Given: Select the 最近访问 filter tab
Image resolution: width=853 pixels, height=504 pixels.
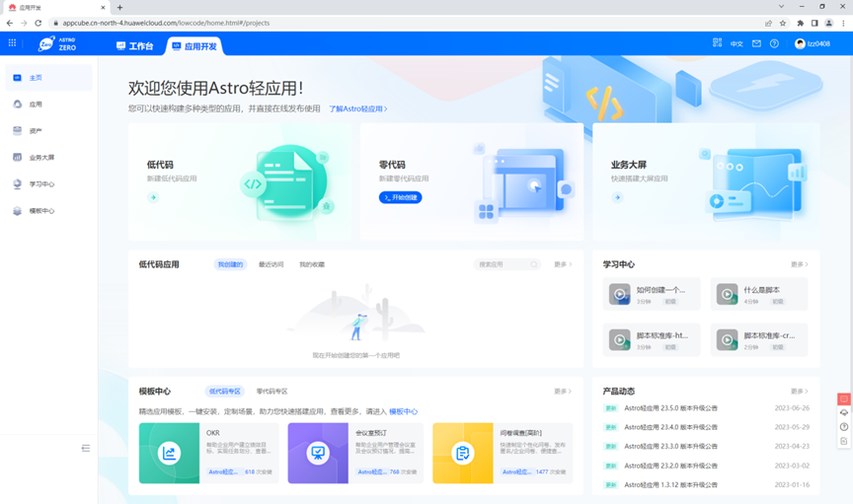Looking at the screenshot, I should click(x=271, y=264).
